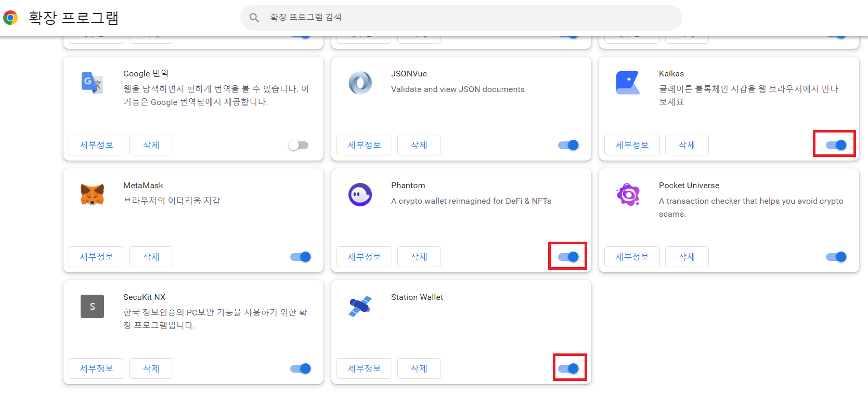The width and height of the screenshot is (868, 395).
Task: Click 삭제 on the MetaMask card
Action: click(x=151, y=257)
